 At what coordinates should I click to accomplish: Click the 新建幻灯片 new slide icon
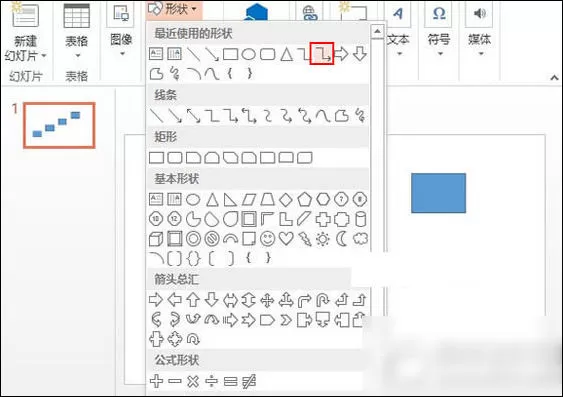point(25,14)
